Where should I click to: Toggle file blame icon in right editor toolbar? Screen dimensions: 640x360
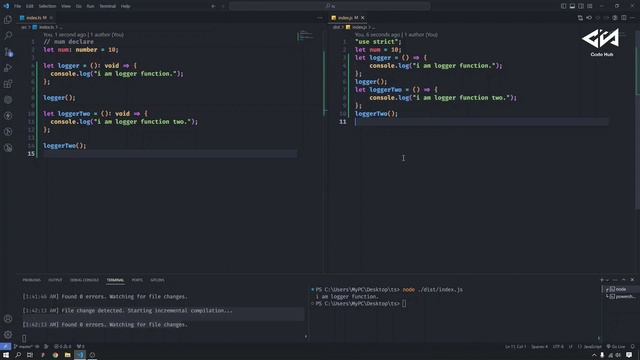[x=615, y=18]
